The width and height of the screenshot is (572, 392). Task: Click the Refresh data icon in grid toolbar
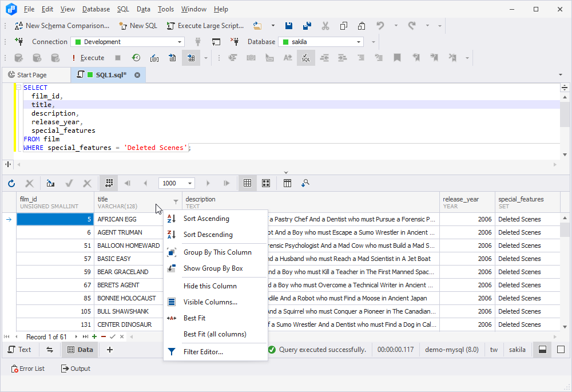tap(11, 183)
